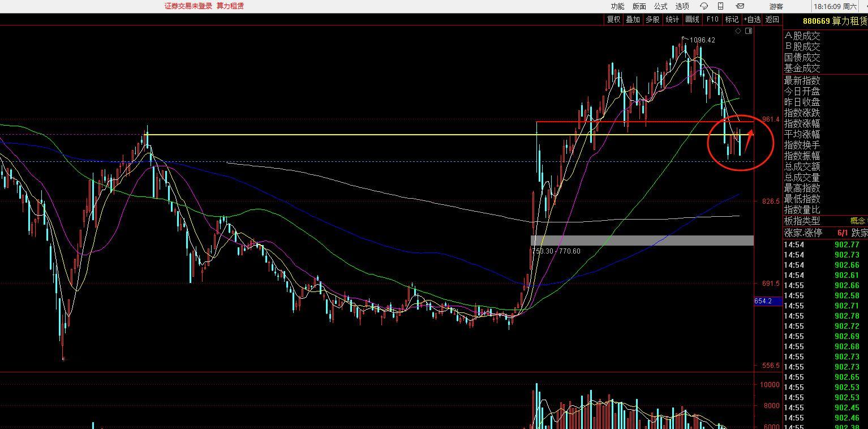Click the 叠加 overlay button
The image size is (868, 429).
point(633,19)
